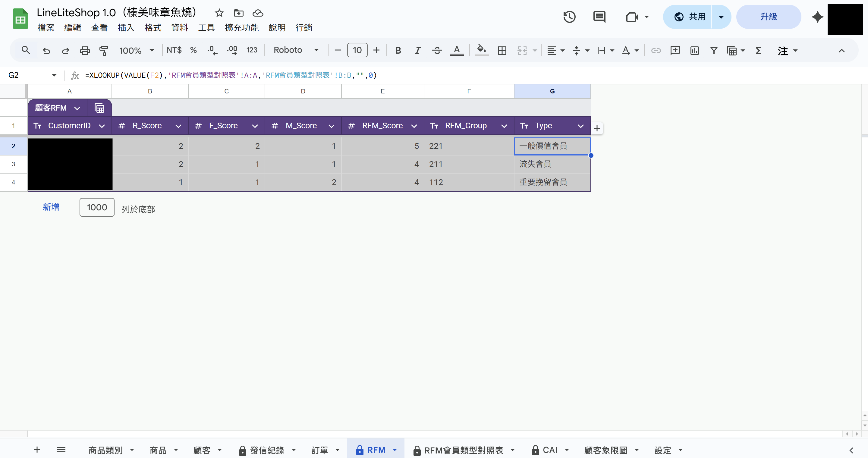The image size is (868, 458).
Task: Click the paint format roller icon
Action: tap(104, 51)
